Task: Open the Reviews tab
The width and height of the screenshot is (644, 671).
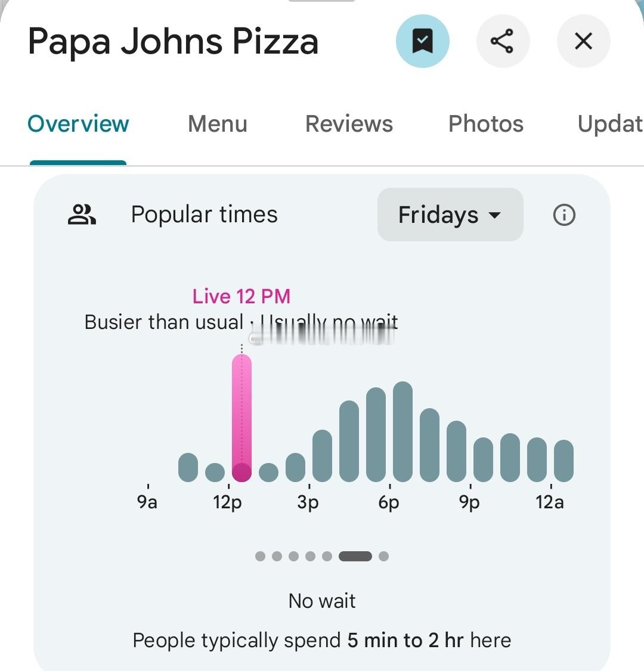Action: point(349,124)
